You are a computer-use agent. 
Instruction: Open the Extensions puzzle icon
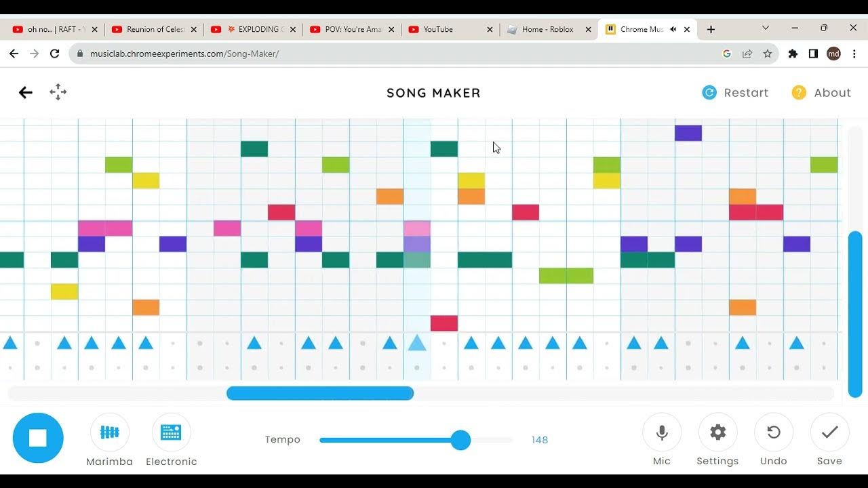coord(793,54)
